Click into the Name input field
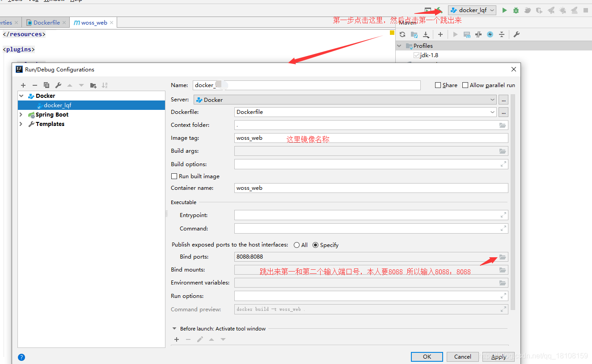This screenshot has width=592, height=364. point(307,85)
